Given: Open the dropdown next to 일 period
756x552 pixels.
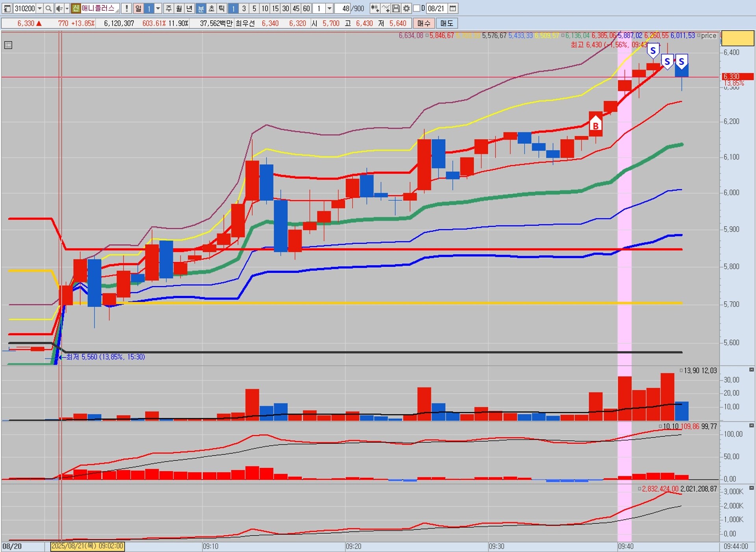Looking at the screenshot, I should [x=158, y=8].
